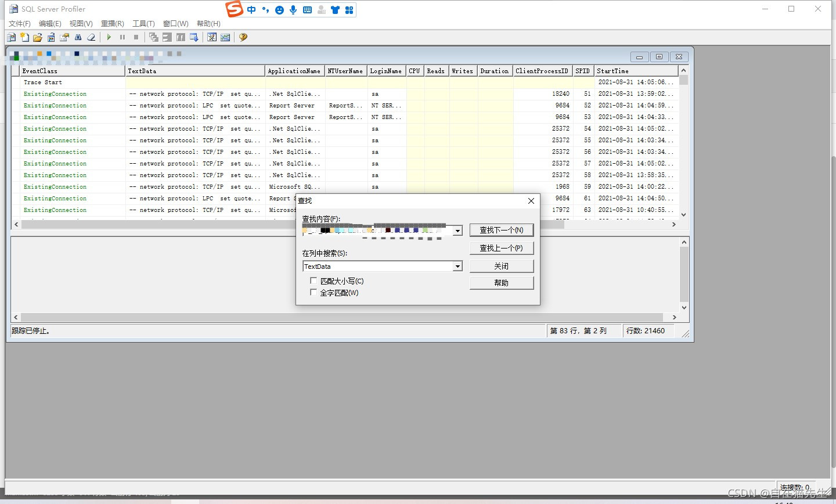Select the ExistingConnection row with SPID 59

(345, 187)
